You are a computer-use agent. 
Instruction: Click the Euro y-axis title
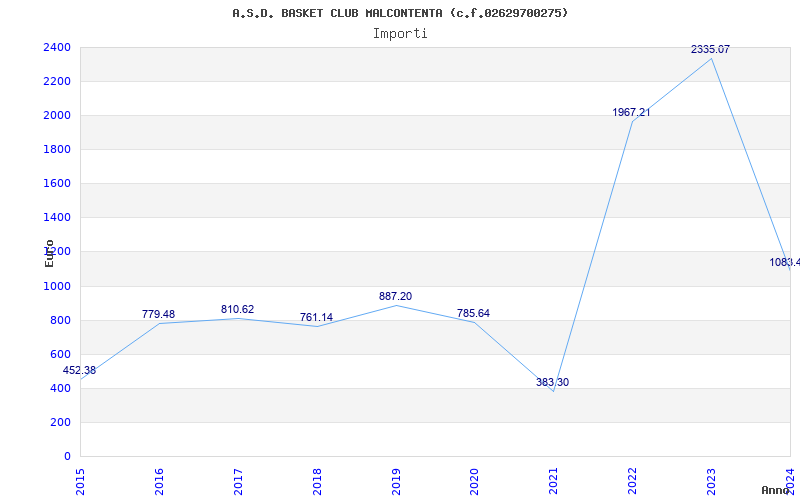(49, 253)
